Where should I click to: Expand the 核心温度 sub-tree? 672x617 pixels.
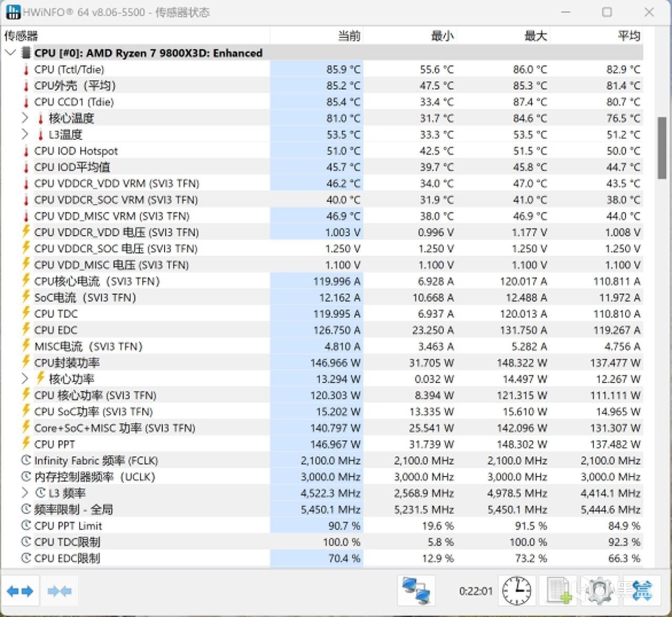(25, 118)
